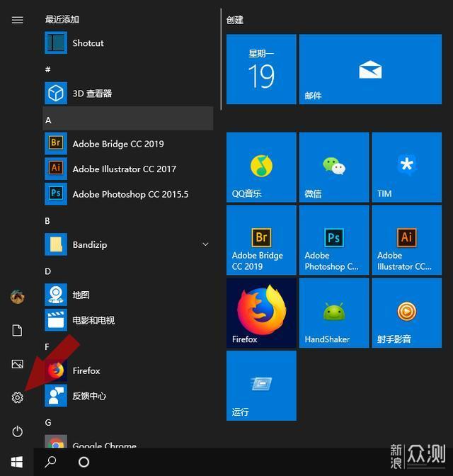Open the Bandizip folder entry
The height and width of the screenshot is (476, 453).
[127, 244]
